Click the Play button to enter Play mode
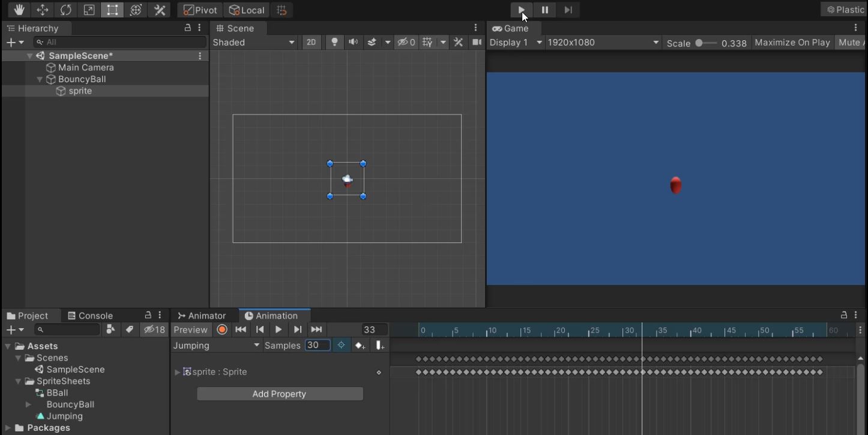868x435 pixels. (x=522, y=10)
